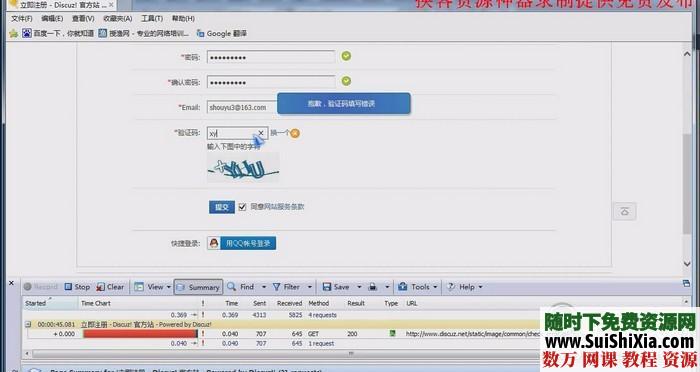700x372 pixels.
Task: Expand the View dropdown arrow
Action: coord(169,287)
